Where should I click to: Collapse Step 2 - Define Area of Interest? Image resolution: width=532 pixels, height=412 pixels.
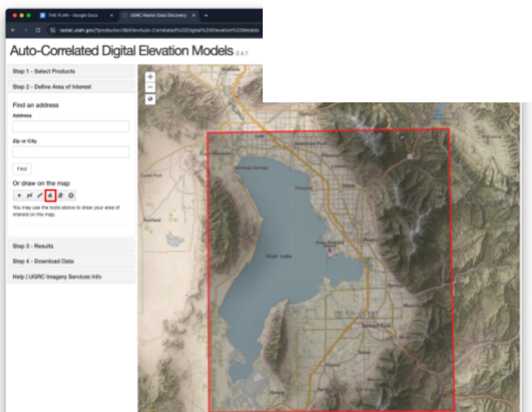tap(71, 87)
